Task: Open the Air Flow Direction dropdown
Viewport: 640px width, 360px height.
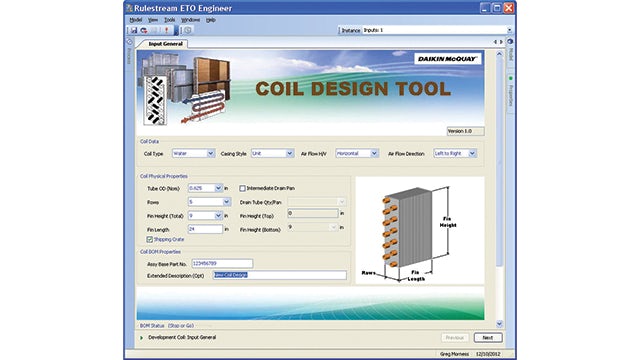Action: (472, 154)
